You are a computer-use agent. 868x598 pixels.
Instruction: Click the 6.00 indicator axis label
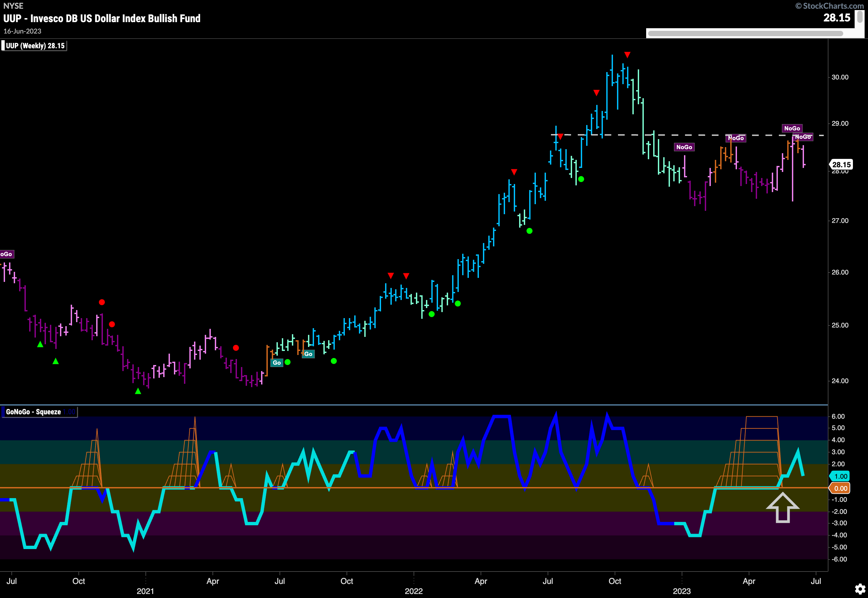(x=838, y=416)
